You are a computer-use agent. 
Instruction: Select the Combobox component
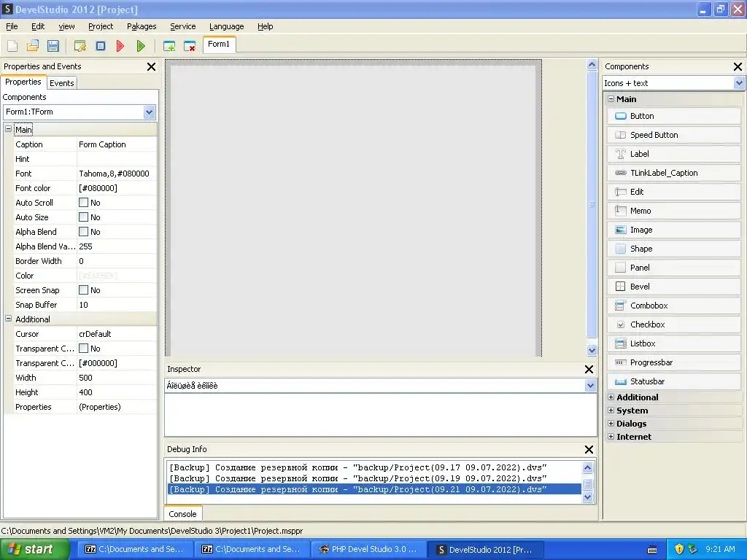[673, 306]
